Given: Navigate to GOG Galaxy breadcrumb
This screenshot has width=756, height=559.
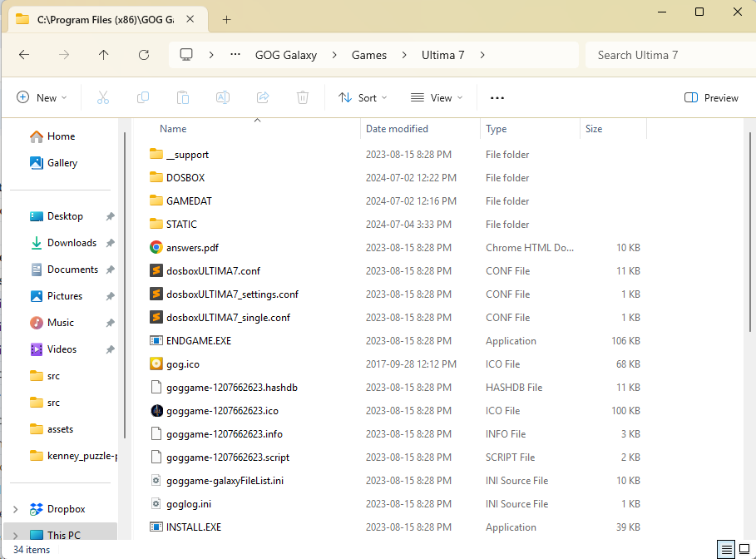Looking at the screenshot, I should 286,55.
